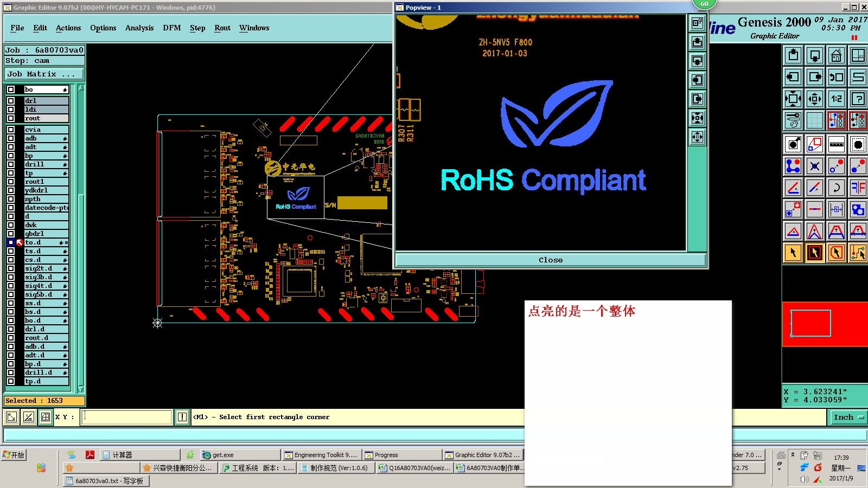Open the Options menu

click(x=103, y=28)
